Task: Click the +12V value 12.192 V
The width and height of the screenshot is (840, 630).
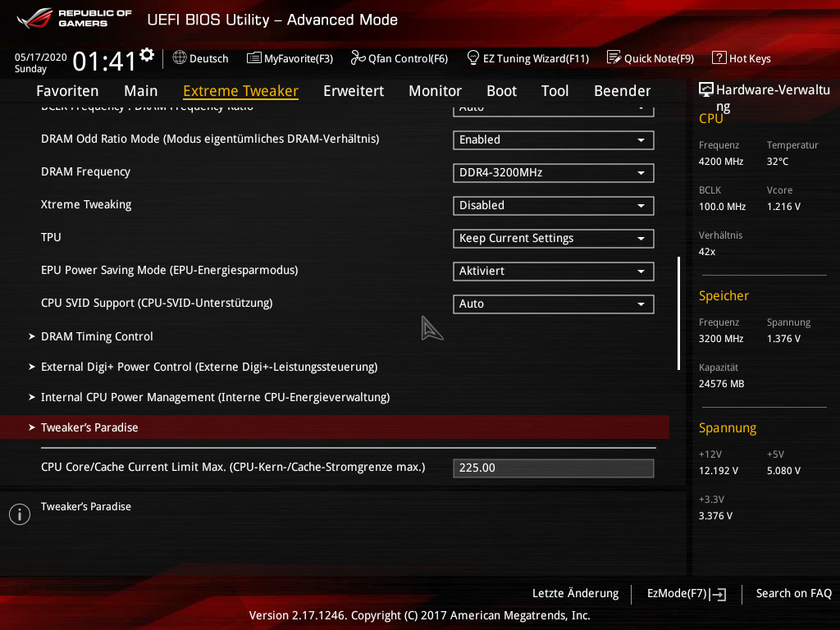Action: tap(719, 470)
